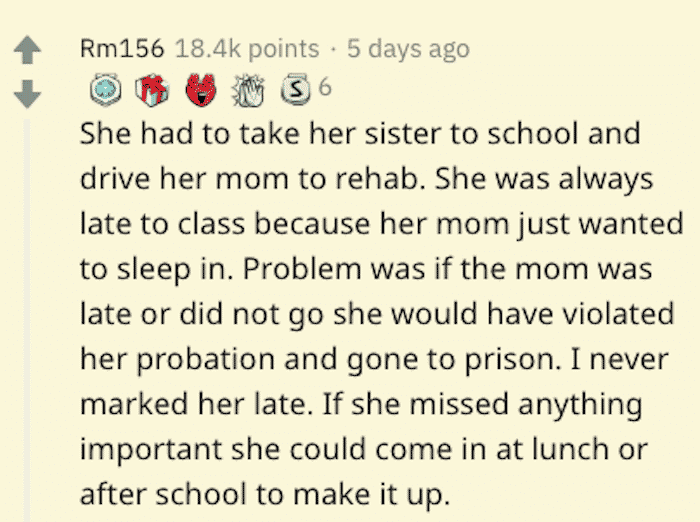Upvote the comment by Rm156
The width and height of the screenshot is (700, 522).
(x=28, y=50)
